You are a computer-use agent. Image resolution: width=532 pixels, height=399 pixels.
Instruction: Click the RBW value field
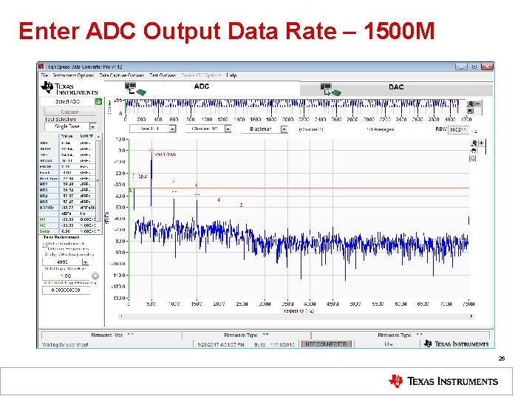coord(458,129)
